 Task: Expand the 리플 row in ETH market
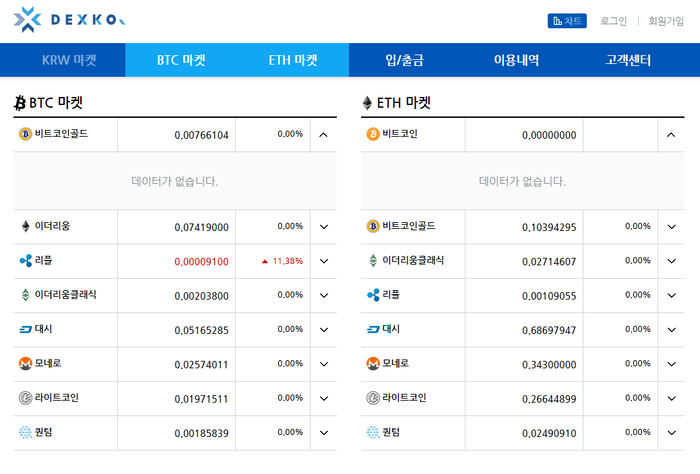coord(671,295)
